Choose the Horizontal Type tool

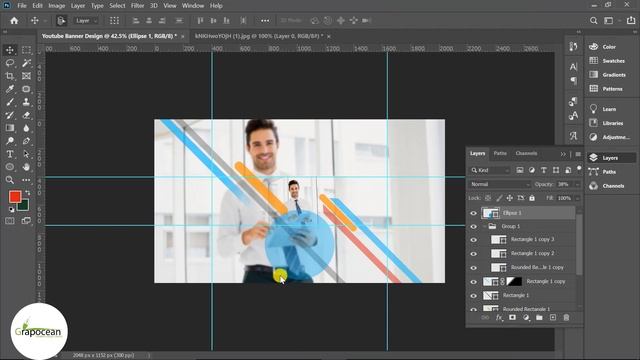10,154
